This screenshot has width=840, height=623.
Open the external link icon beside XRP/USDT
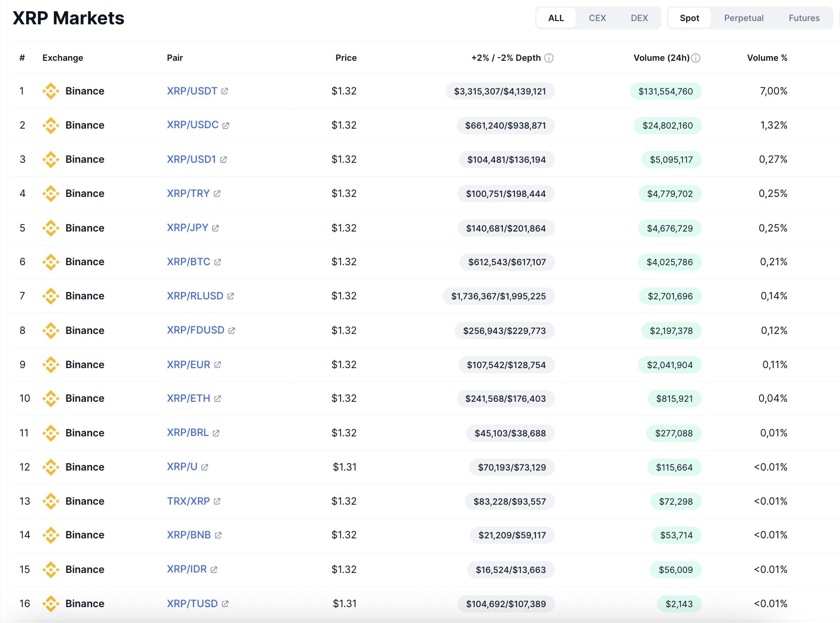(x=225, y=91)
